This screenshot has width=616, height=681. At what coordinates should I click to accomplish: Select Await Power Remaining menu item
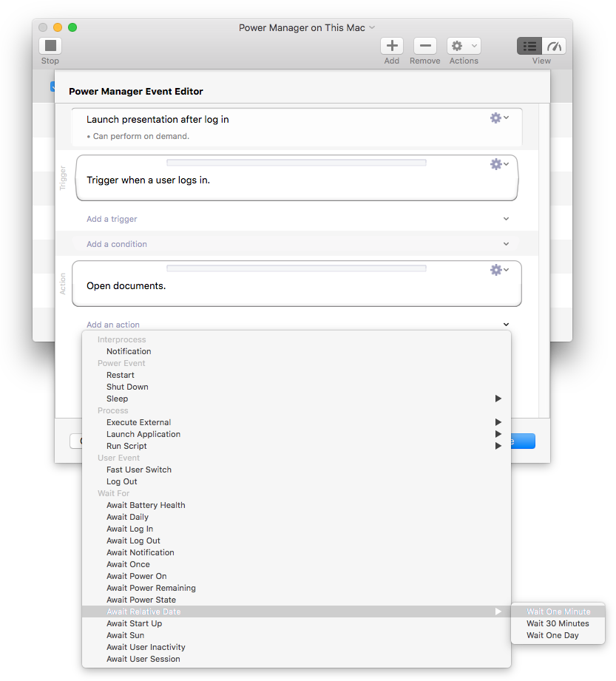tap(297, 588)
